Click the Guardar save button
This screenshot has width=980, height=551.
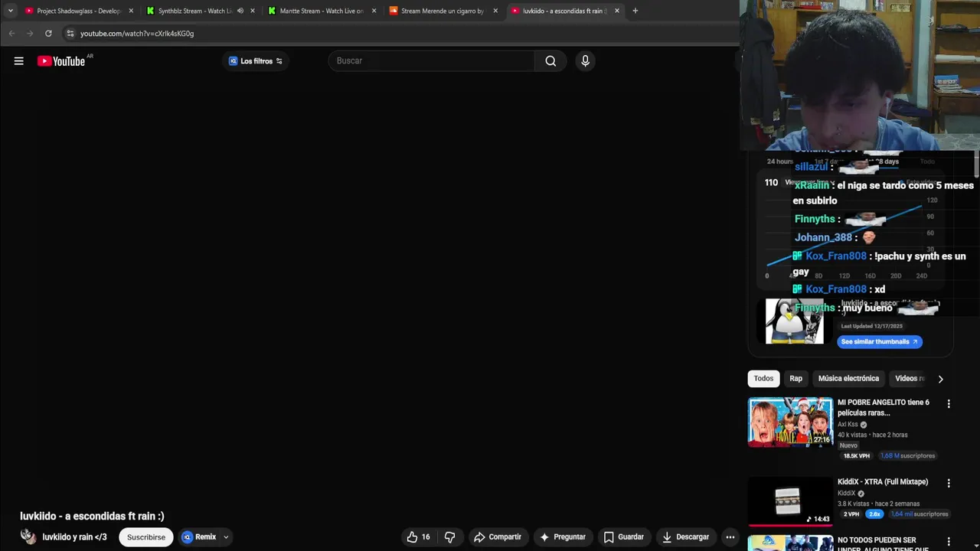tap(624, 537)
